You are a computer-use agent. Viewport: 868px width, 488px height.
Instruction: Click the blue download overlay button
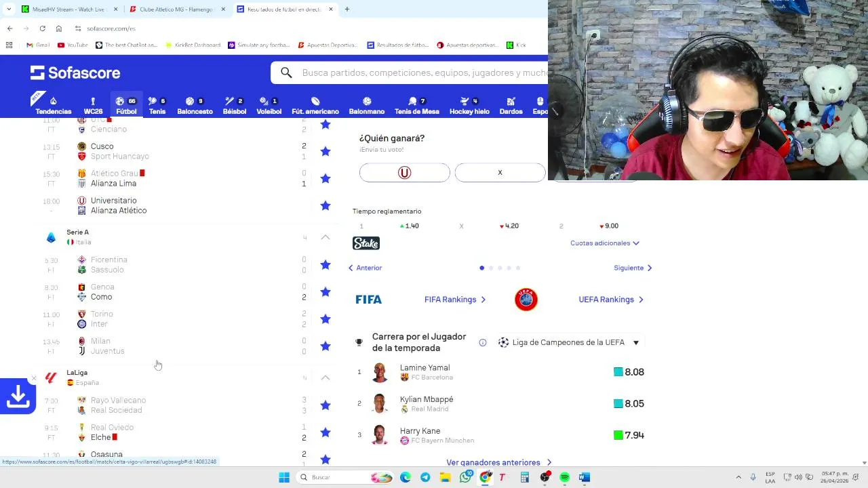[x=18, y=397]
